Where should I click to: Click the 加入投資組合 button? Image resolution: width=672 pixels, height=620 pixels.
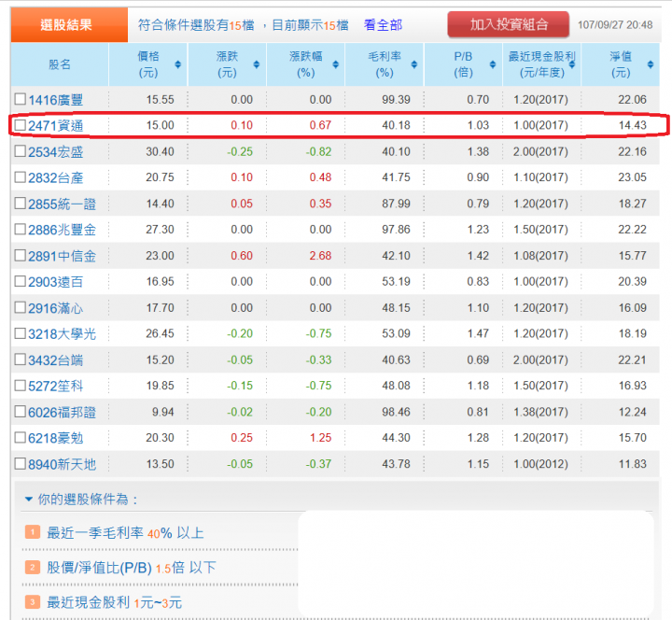click(509, 25)
